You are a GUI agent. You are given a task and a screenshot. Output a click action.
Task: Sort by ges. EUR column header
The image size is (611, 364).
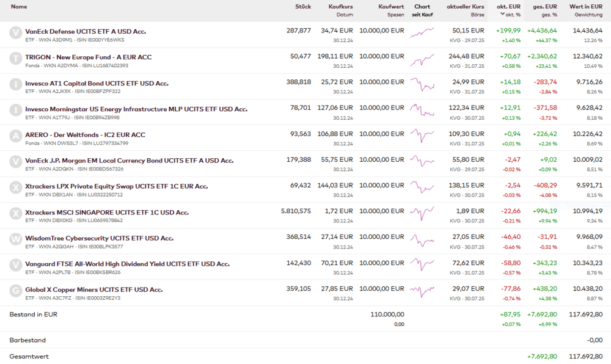544,7
